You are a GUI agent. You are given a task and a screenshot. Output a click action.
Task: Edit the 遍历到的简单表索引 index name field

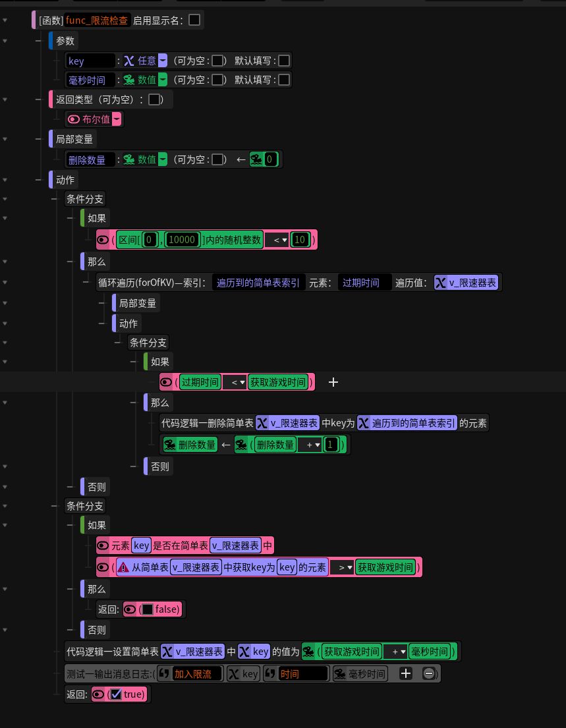[x=259, y=282]
